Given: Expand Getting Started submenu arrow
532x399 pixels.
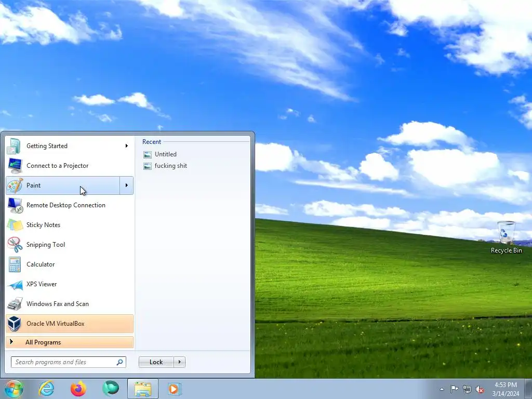Looking at the screenshot, I should coord(127,146).
